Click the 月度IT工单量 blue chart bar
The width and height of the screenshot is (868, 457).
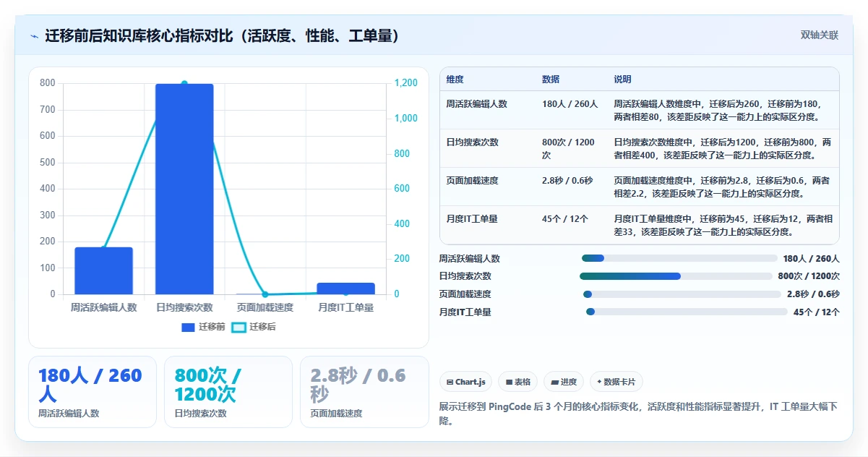[345, 289]
